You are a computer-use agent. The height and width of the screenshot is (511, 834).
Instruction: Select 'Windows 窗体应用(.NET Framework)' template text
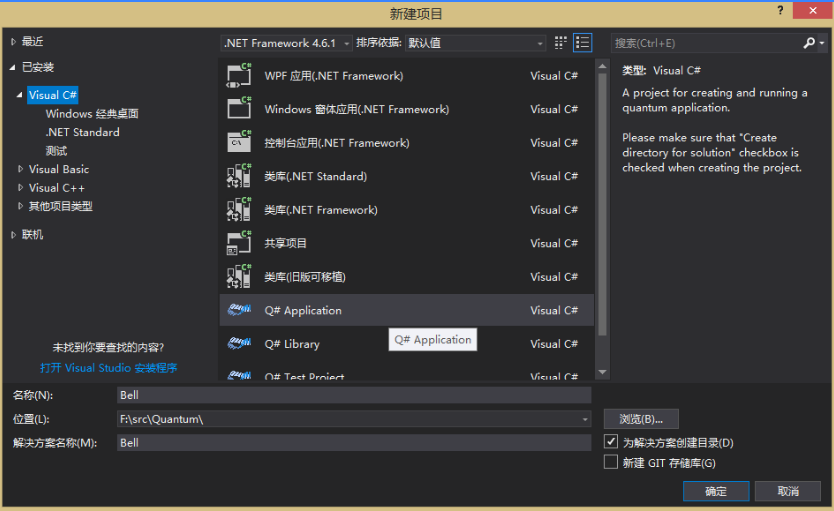point(357,110)
